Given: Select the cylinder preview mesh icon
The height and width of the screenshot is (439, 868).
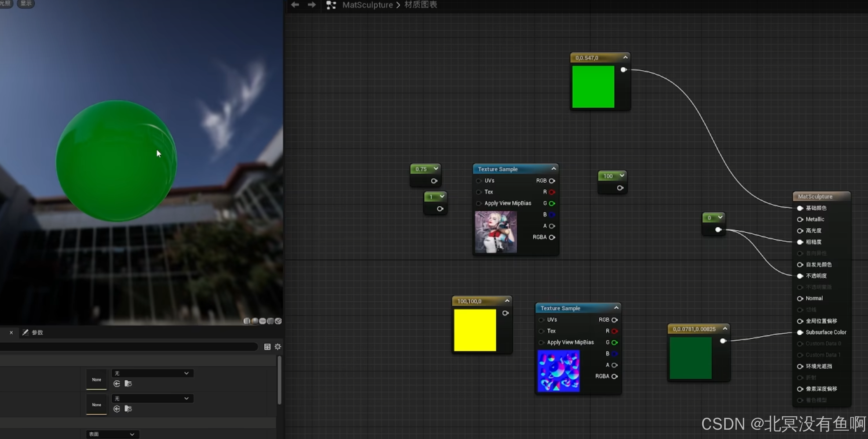Looking at the screenshot, I should click(x=247, y=321).
